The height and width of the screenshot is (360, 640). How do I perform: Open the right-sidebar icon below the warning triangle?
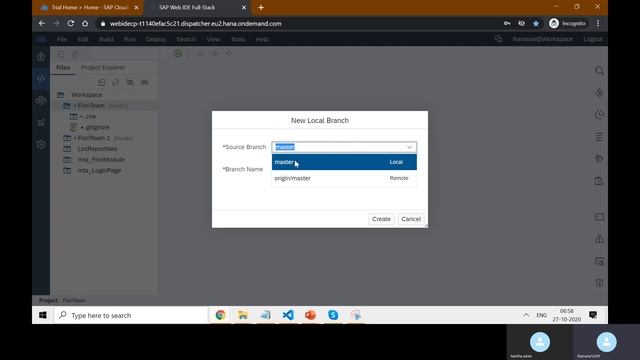599,261
